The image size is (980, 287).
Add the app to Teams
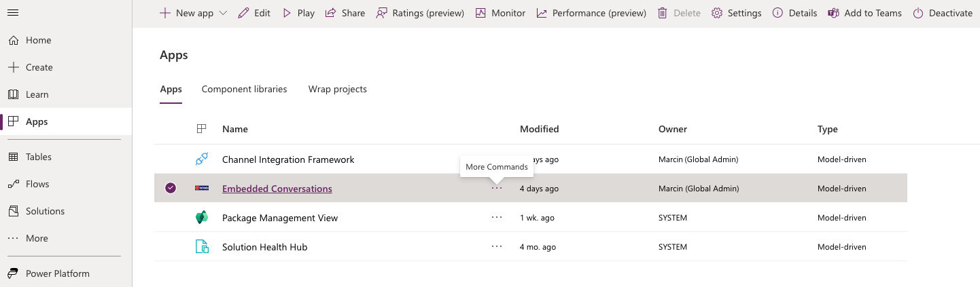tap(865, 13)
